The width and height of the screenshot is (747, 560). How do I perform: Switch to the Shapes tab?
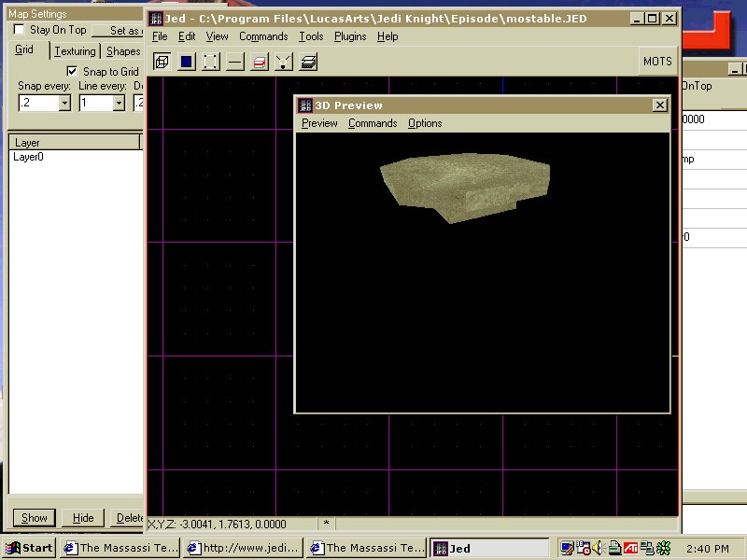point(123,51)
